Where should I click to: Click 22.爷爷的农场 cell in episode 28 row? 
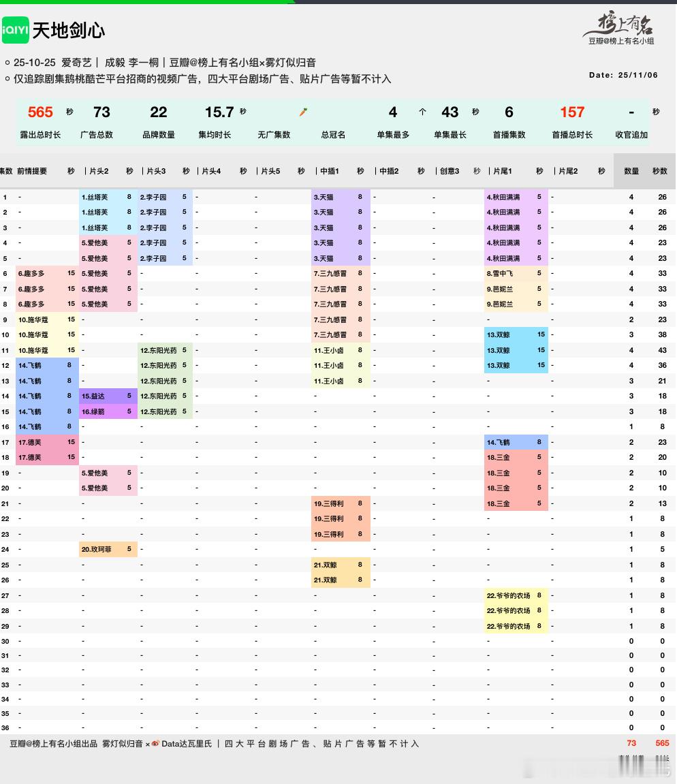(516, 610)
